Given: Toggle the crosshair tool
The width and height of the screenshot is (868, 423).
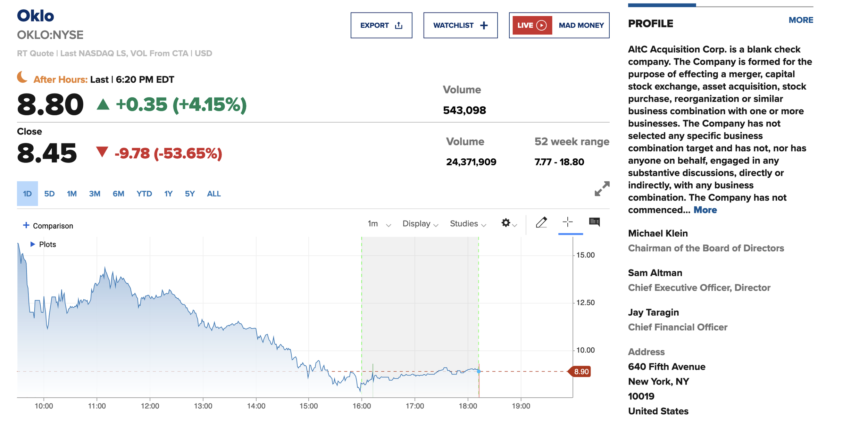Looking at the screenshot, I should 568,222.
